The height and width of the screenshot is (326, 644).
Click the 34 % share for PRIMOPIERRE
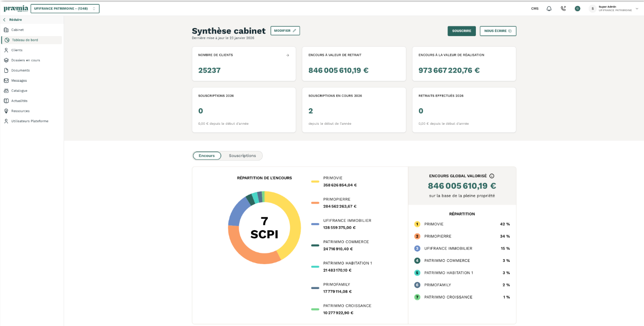[505, 236]
